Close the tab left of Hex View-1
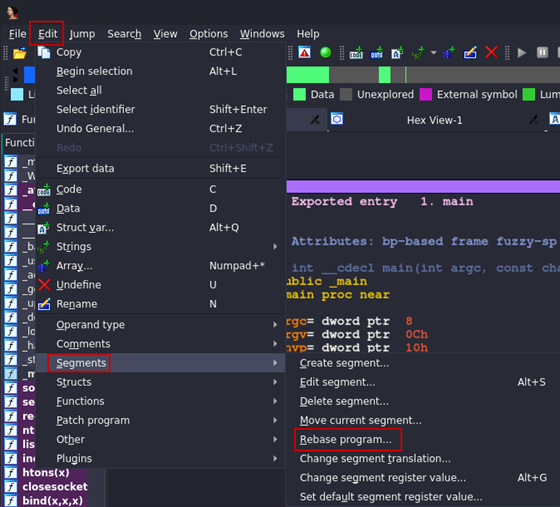The image size is (560, 507). click(x=315, y=120)
